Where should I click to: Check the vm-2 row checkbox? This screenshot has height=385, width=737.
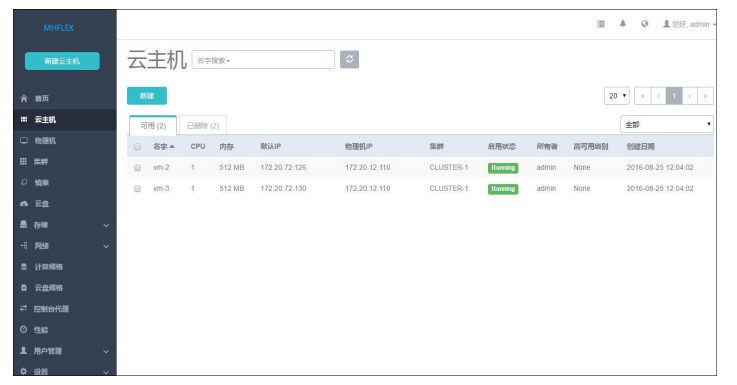click(137, 168)
